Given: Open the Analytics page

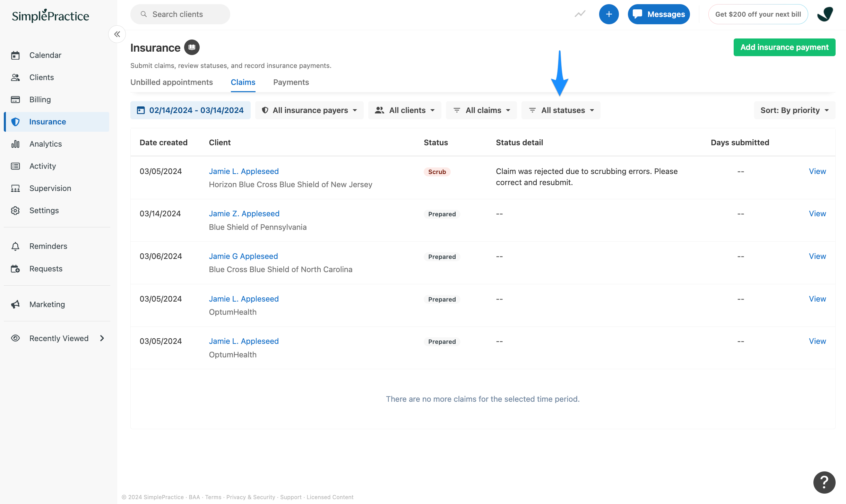Looking at the screenshot, I should tap(57, 144).
